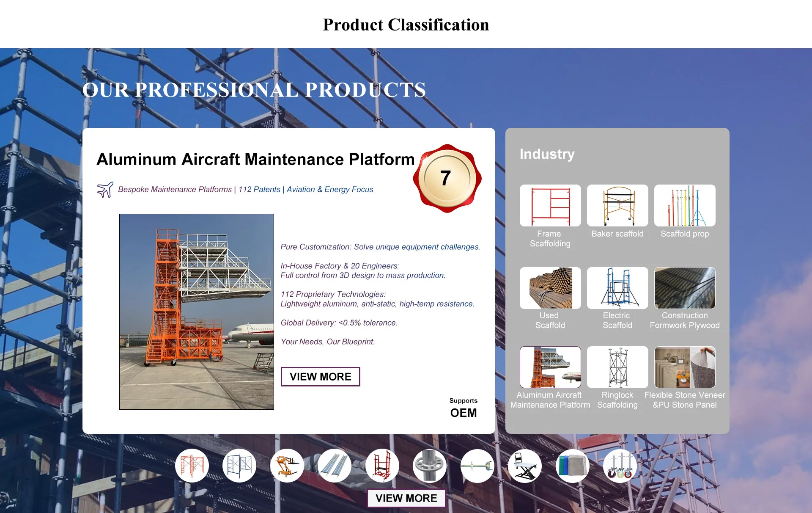
Task: Click the Product Classification page heading
Action: pos(406,25)
